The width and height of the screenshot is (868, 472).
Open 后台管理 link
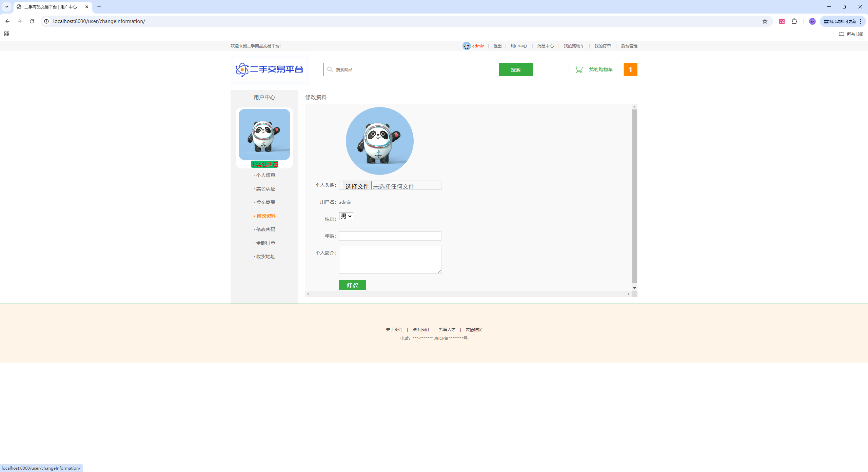point(629,46)
